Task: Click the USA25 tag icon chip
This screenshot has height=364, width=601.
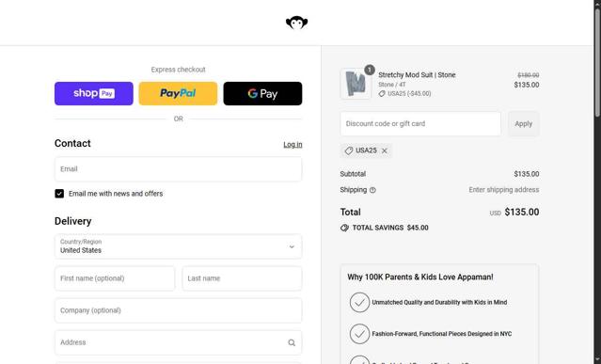Action: [349, 151]
